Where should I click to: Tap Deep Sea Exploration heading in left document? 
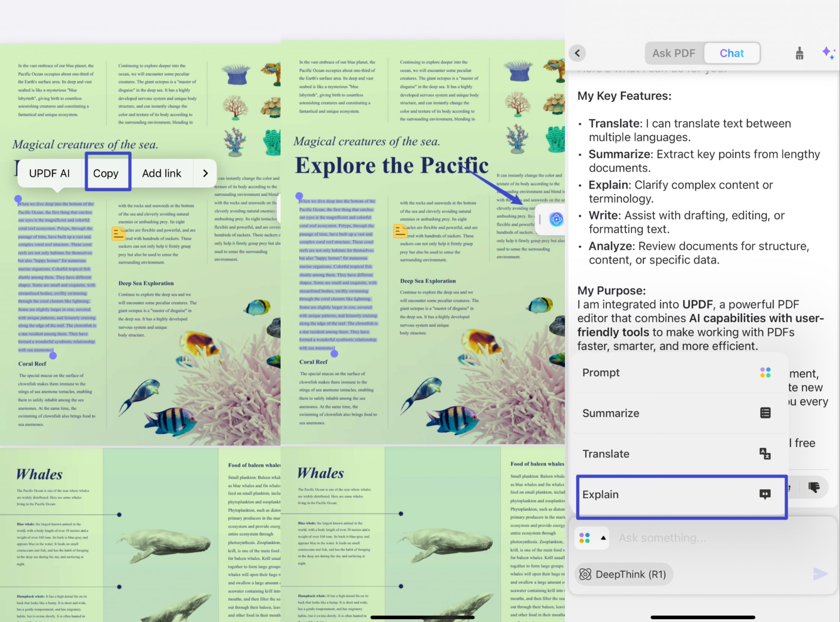tap(146, 283)
